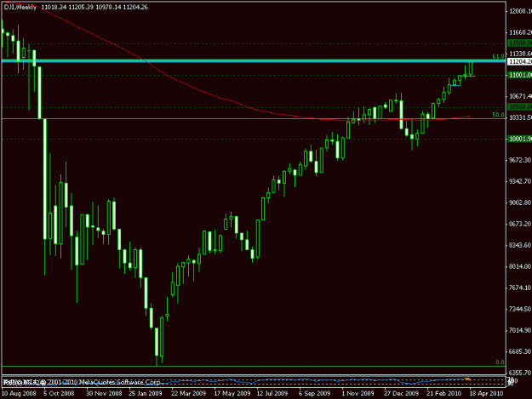Click the white current price tag 11204.26

[520, 62]
